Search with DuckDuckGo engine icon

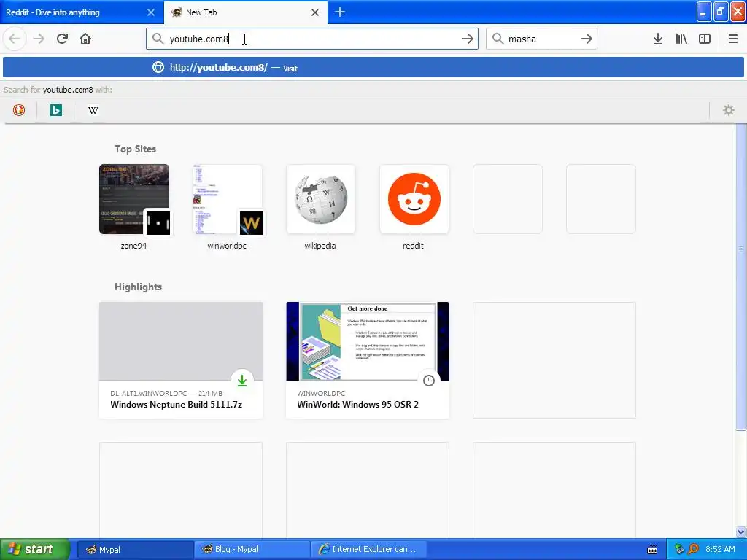click(x=19, y=110)
